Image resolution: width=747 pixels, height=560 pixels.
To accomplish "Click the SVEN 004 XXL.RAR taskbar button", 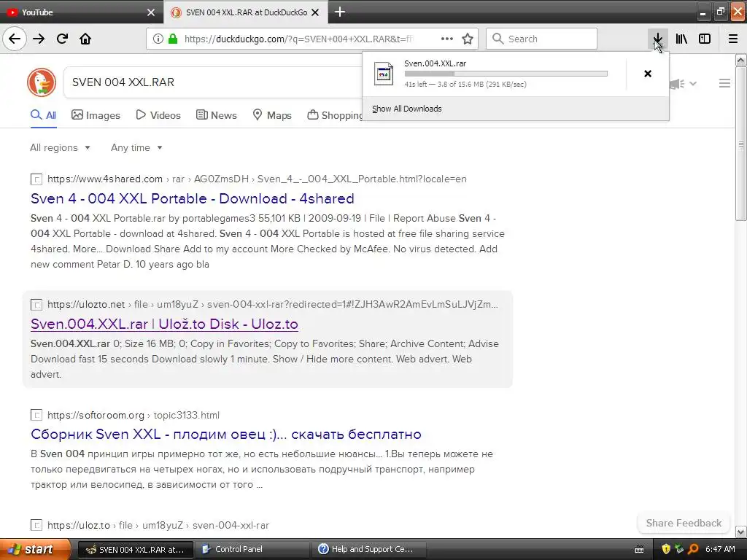I will click(x=136, y=549).
